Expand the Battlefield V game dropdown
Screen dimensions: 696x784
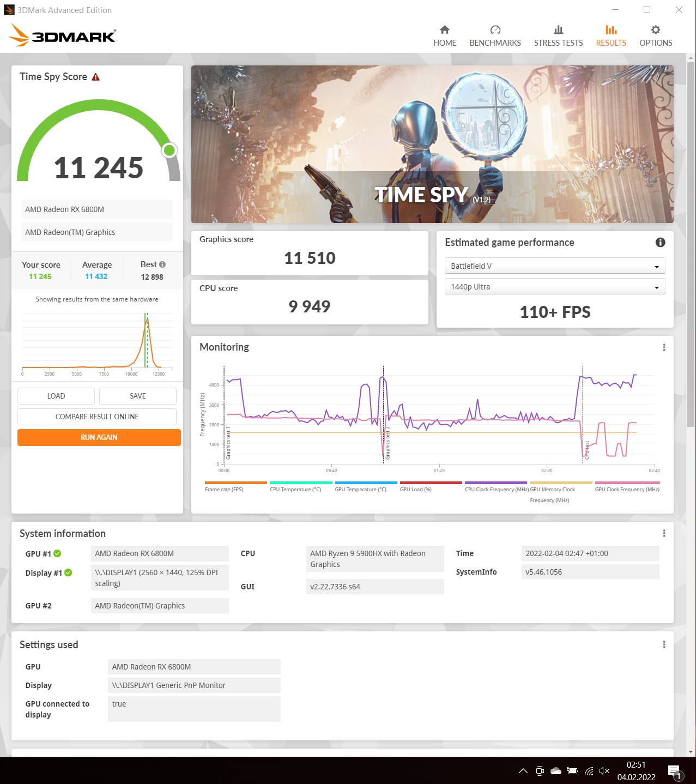point(555,266)
